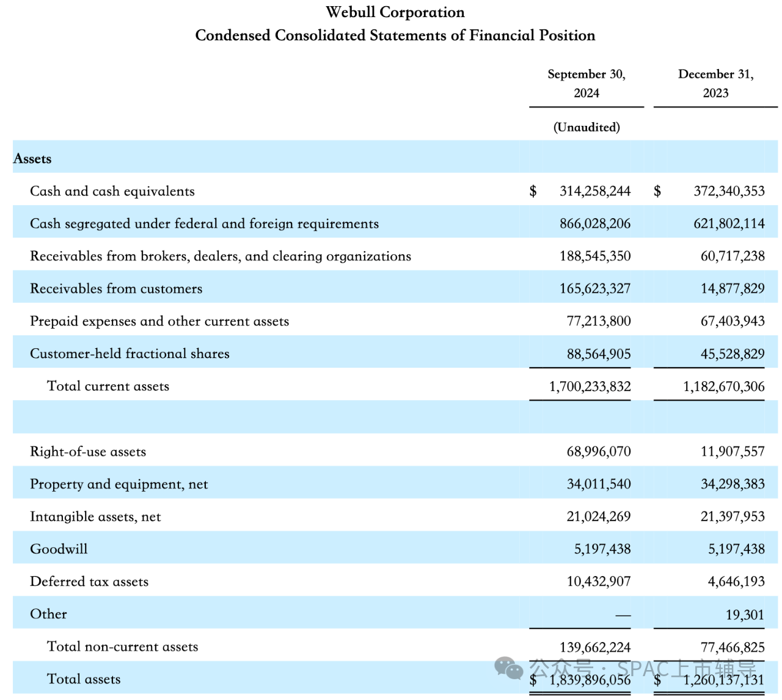Select 'Customer-held fractional shares' row label
The width and height of the screenshot is (782, 700).
(130, 354)
